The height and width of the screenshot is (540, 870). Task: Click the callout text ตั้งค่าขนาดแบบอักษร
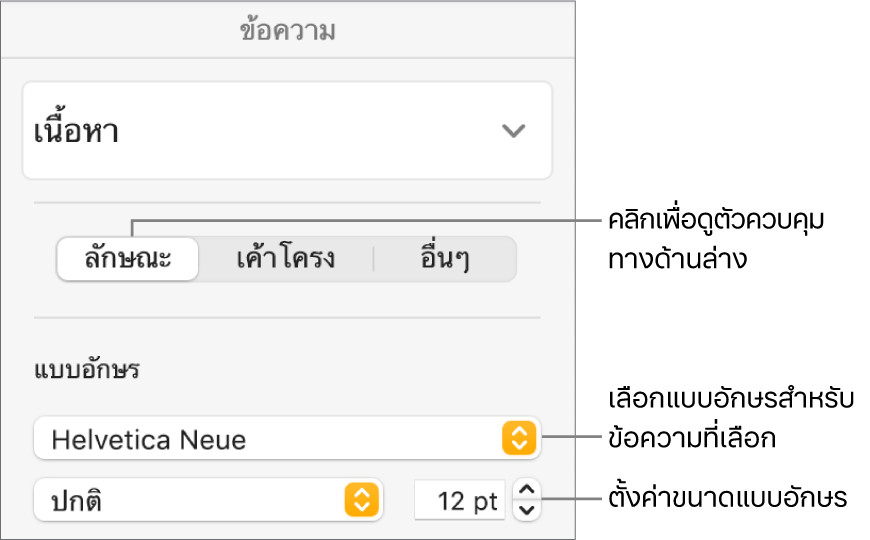pos(729,498)
